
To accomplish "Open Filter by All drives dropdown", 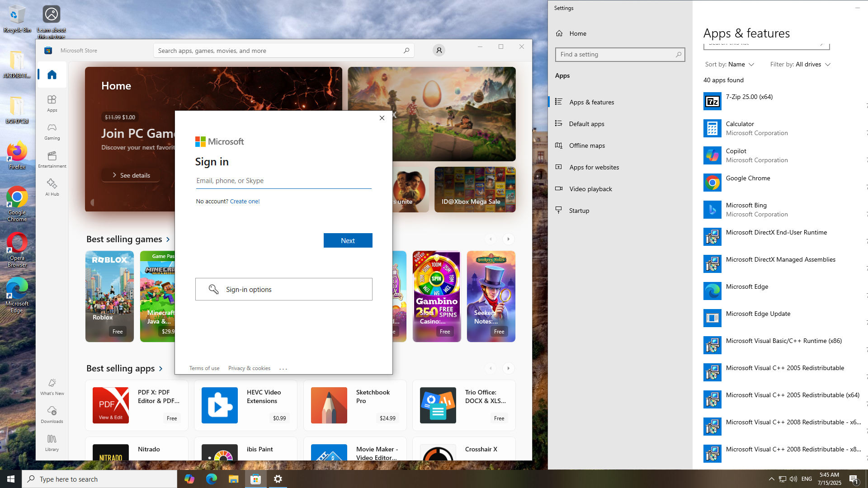I will pyautogui.click(x=801, y=65).
